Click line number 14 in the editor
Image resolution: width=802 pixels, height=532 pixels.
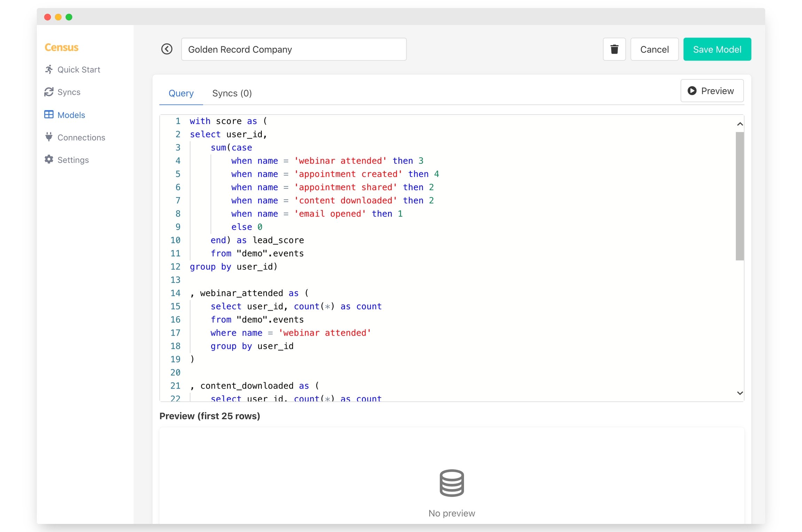coord(175,293)
